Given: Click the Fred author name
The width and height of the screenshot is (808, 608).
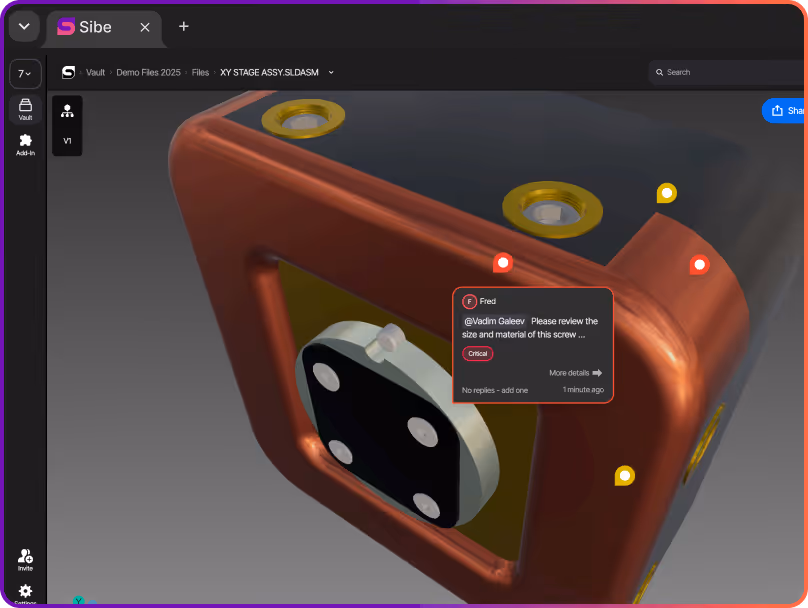Looking at the screenshot, I should coord(487,301).
